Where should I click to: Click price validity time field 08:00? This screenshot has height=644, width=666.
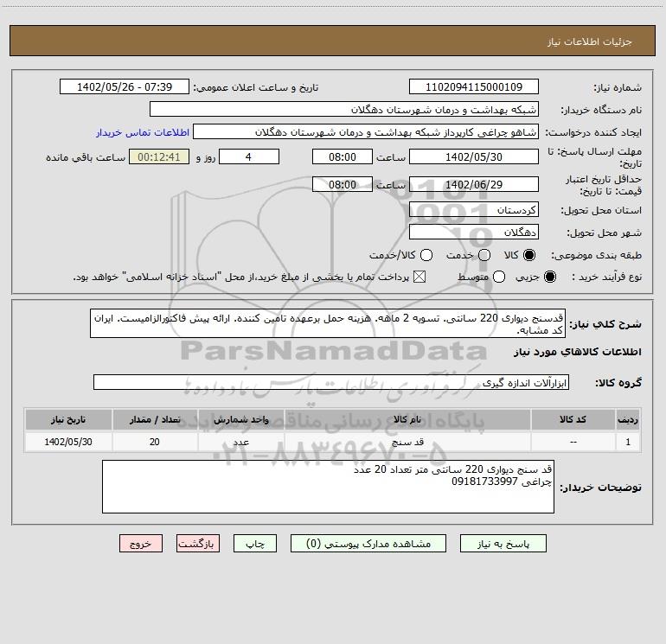pos(343,184)
